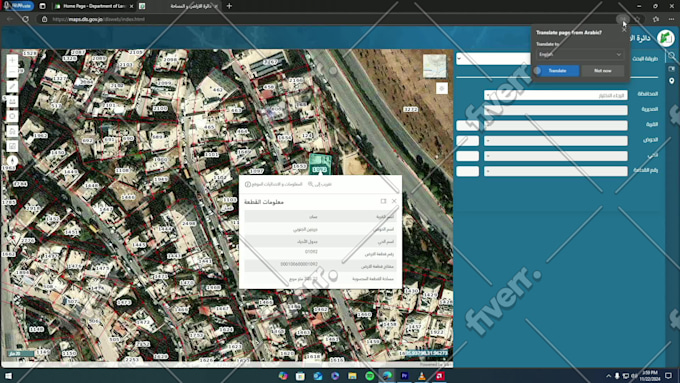Expand the 'English' translate-to language dropdown
Viewport: 680px width, 383px height.
click(580, 55)
